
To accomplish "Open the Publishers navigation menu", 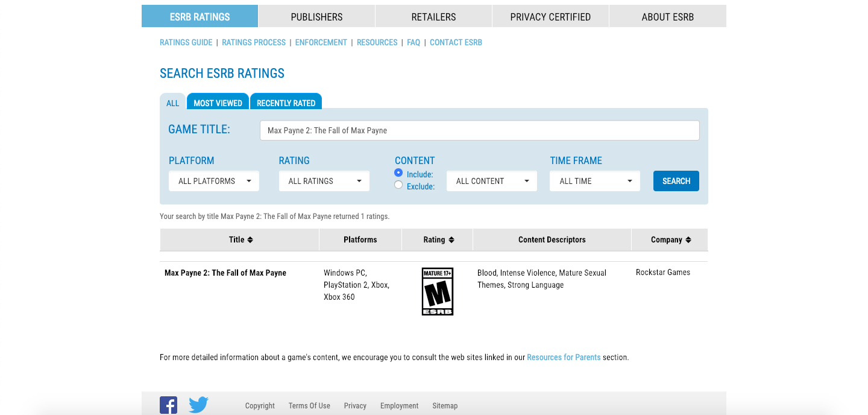I will coord(316,17).
